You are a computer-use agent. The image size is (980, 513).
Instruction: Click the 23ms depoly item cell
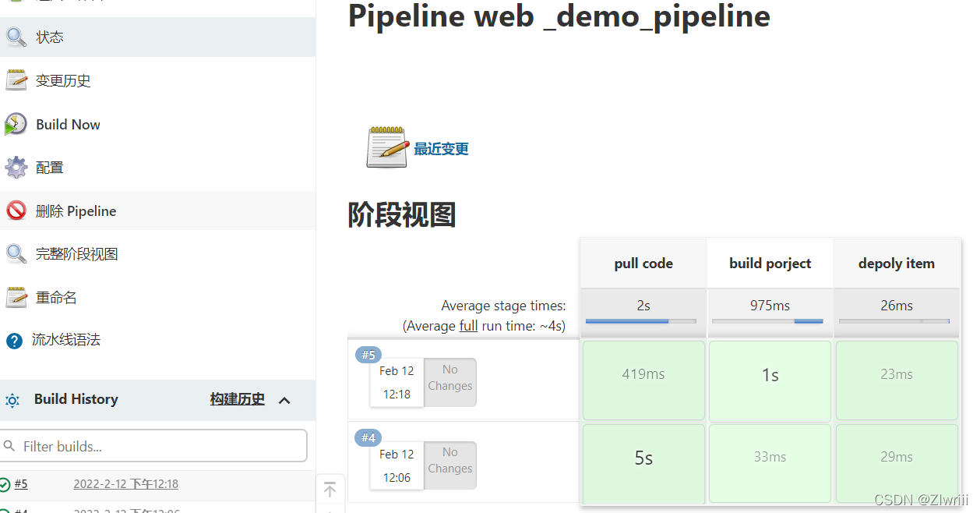click(x=897, y=380)
